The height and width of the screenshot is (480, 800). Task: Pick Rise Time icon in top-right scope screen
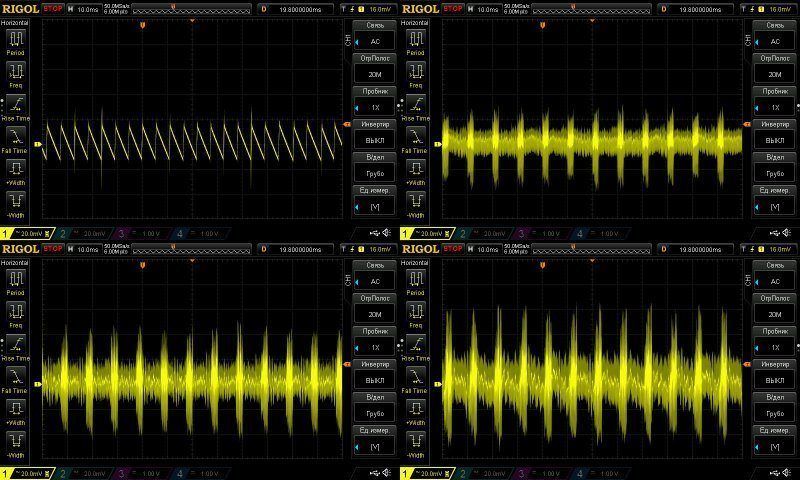coord(416,104)
